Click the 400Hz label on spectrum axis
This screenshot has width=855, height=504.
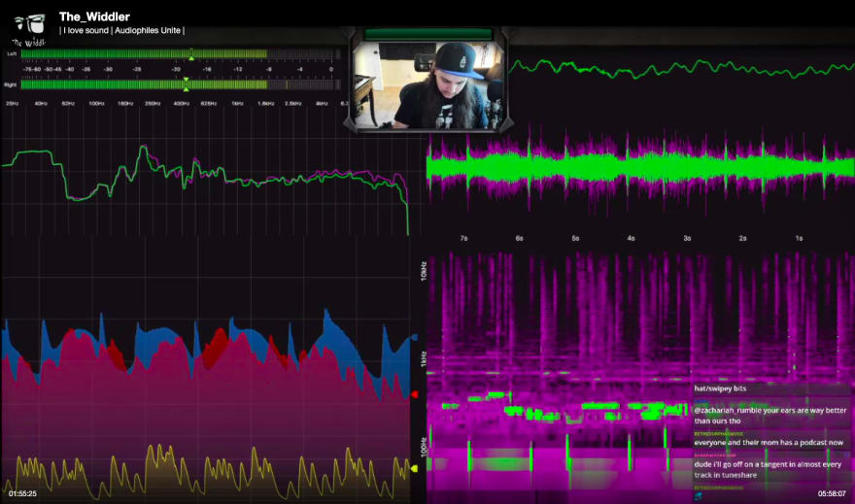click(181, 103)
